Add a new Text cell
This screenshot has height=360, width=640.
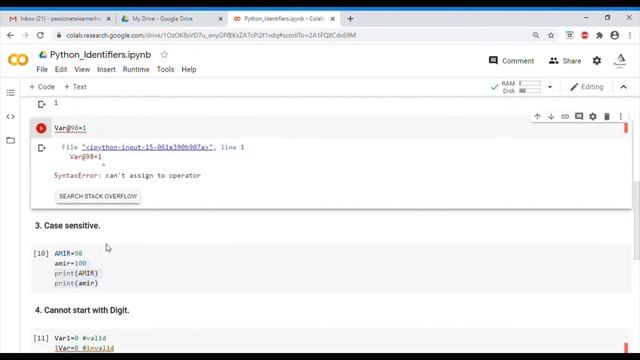coord(75,87)
